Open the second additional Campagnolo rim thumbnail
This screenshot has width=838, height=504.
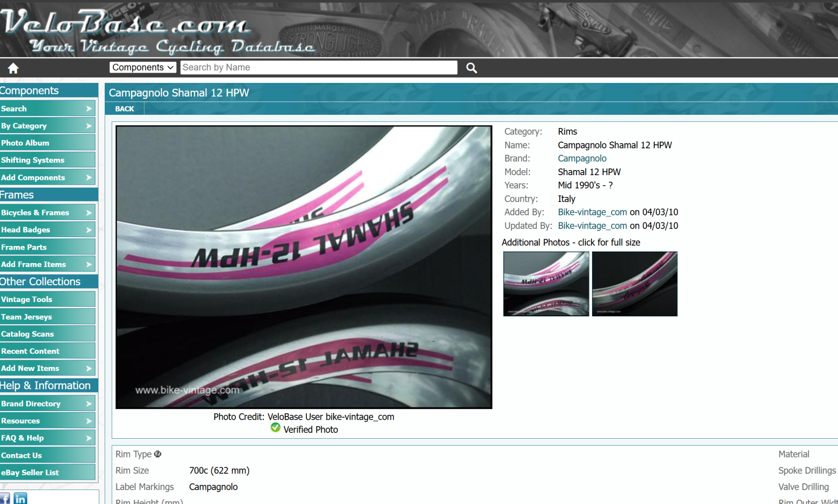click(634, 284)
